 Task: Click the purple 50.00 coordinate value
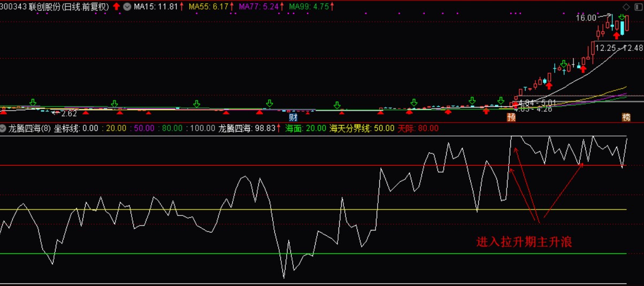(x=144, y=129)
